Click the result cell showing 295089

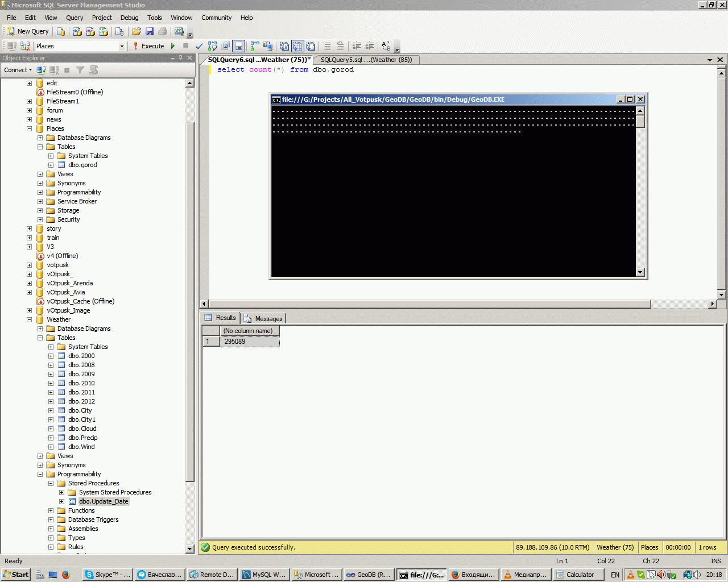click(x=250, y=342)
